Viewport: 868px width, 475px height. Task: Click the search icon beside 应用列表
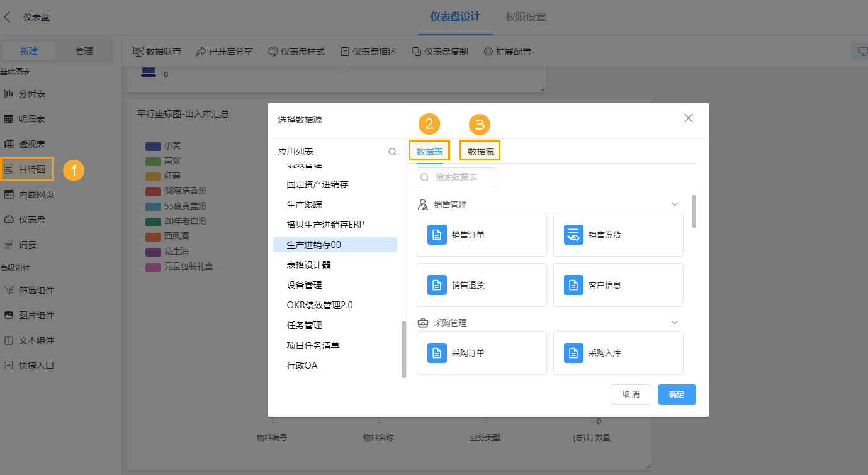(x=392, y=151)
